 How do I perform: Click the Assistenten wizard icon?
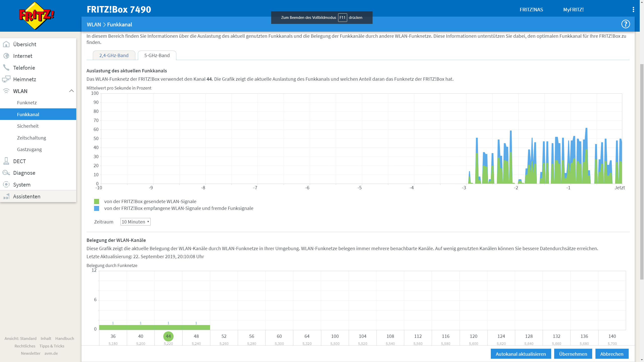pos(6,196)
